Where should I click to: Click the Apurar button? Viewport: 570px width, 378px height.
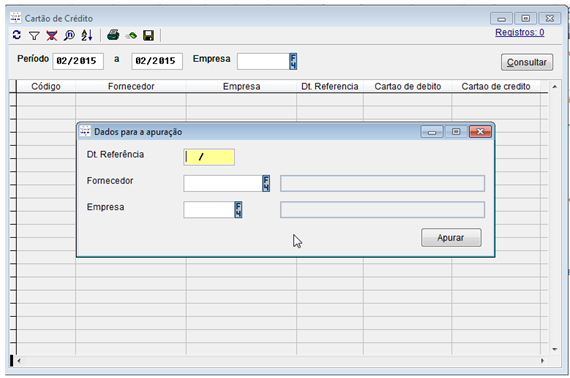click(451, 238)
